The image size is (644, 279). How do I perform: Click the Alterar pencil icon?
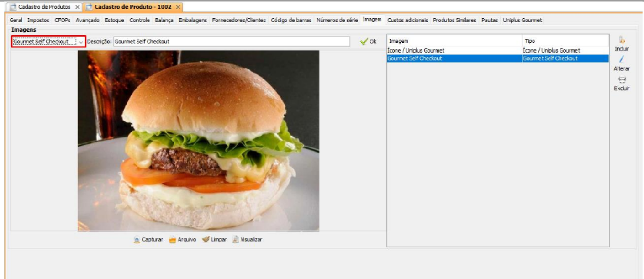[622, 60]
